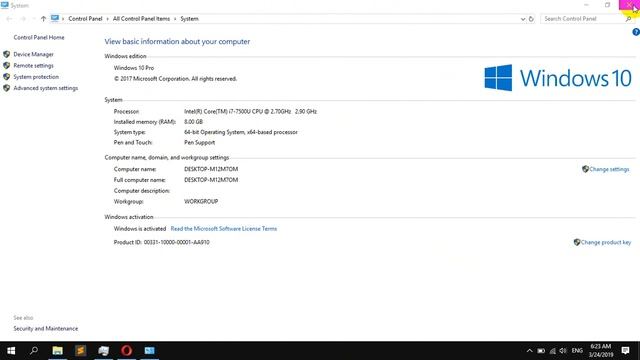Click the shield icon beside Change settings

point(585,169)
